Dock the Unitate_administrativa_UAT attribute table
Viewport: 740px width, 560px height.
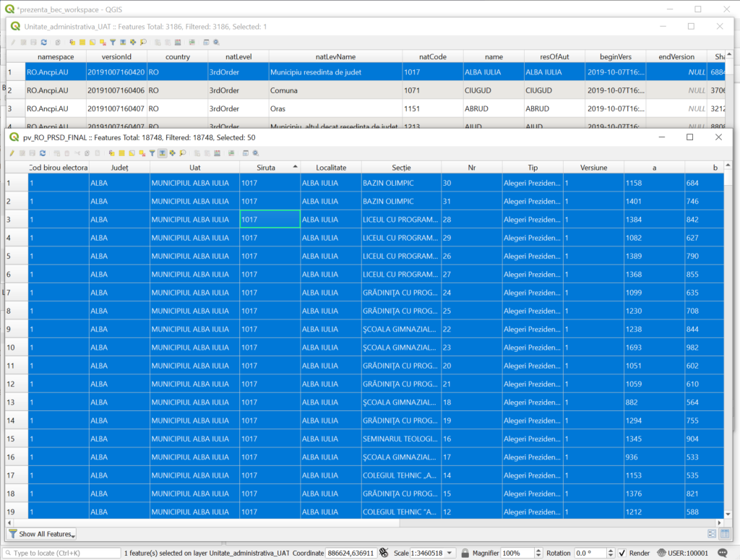(206, 43)
